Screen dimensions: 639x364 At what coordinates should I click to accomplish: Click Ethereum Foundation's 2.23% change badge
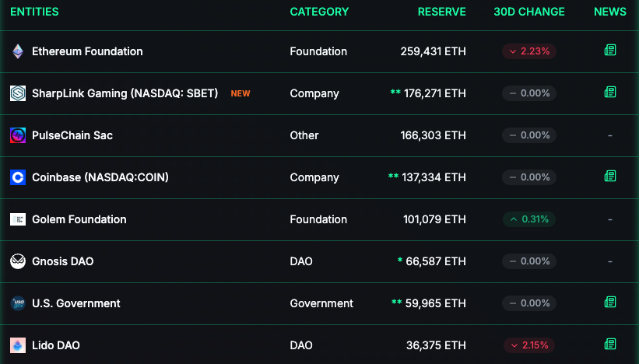(529, 51)
